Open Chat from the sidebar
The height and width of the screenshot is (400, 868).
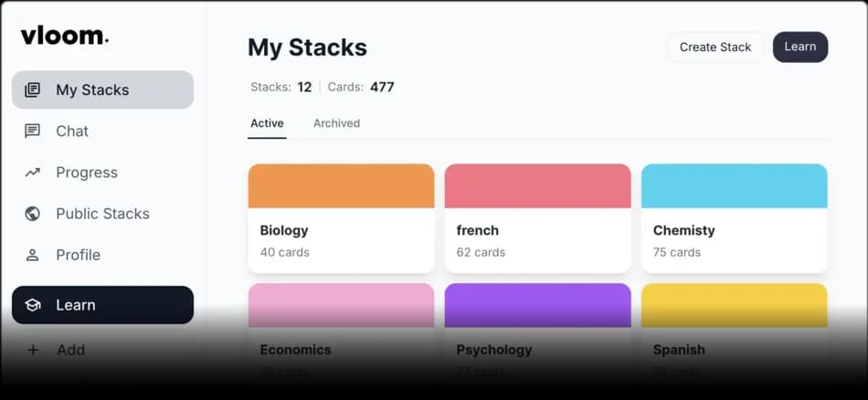pos(72,131)
